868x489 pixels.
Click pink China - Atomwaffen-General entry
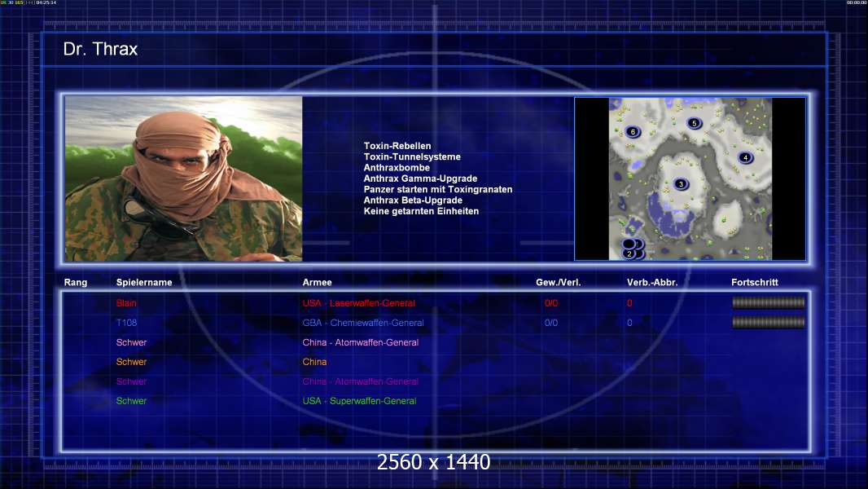point(361,342)
